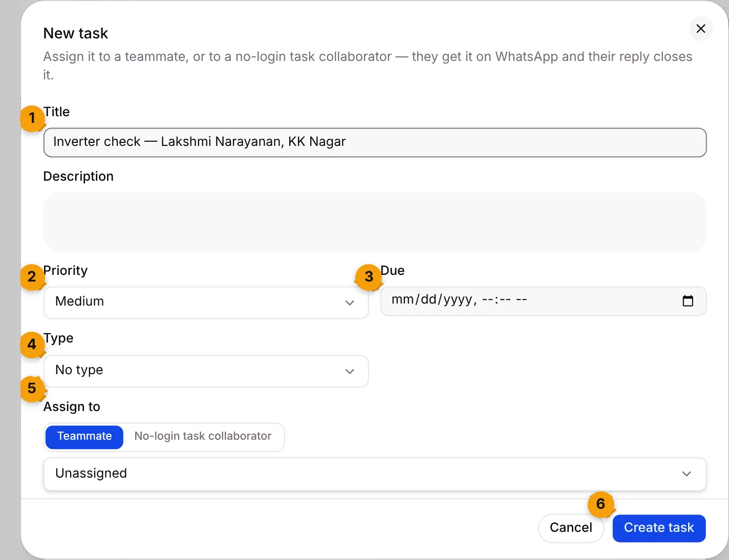Cancel the new task

point(571,528)
